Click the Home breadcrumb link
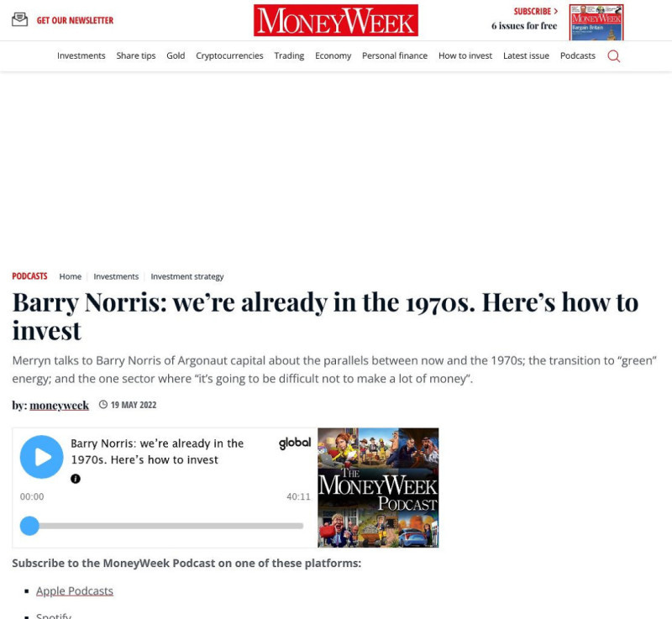Image resolution: width=672 pixels, height=619 pixels. [x=71, y=276]
